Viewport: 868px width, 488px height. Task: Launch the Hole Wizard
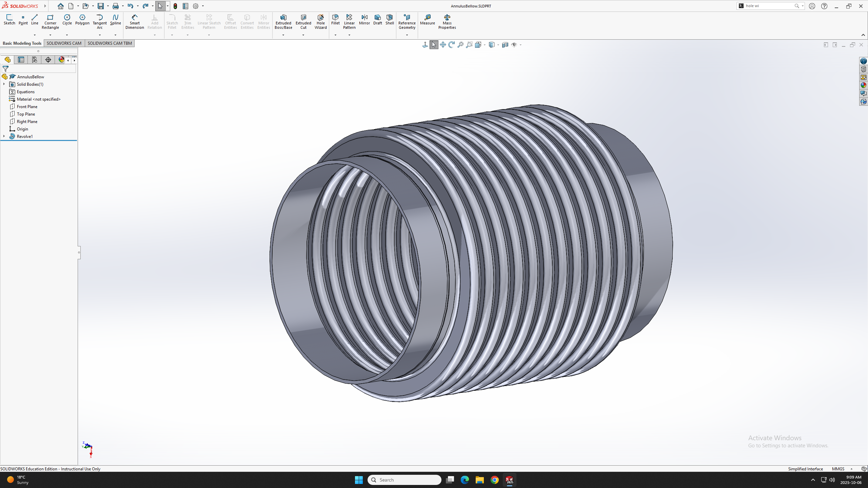pyautogui.click(x=320, y=22)
